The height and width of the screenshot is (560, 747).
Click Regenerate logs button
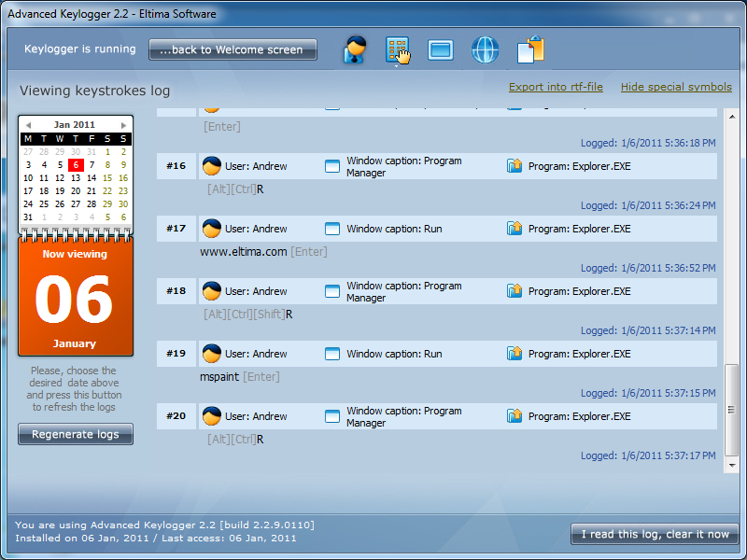click(x=76, y=434)
